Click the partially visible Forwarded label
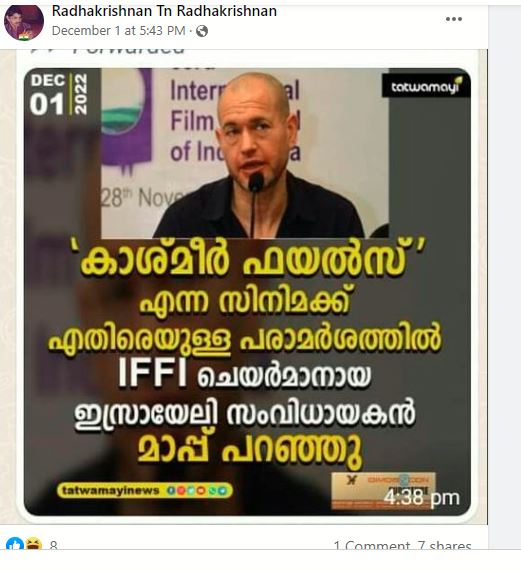Image resolution: width=521 pixels, height=573 pixels. [x=108, y=50]
